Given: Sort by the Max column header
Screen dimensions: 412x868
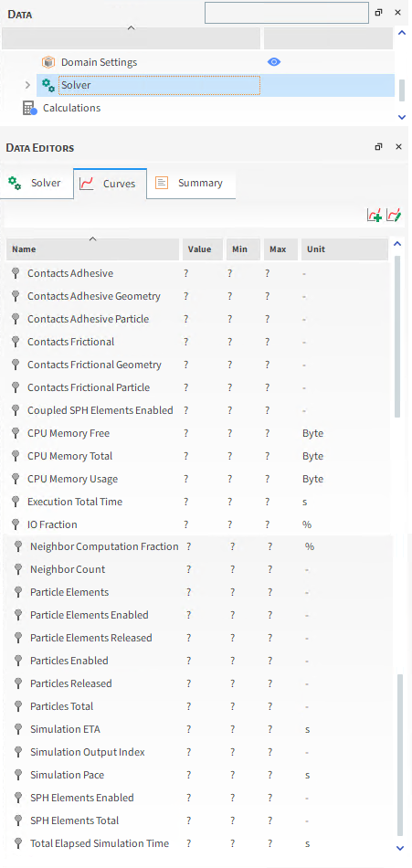Looking at the screenshot, I should click(280, 249).
